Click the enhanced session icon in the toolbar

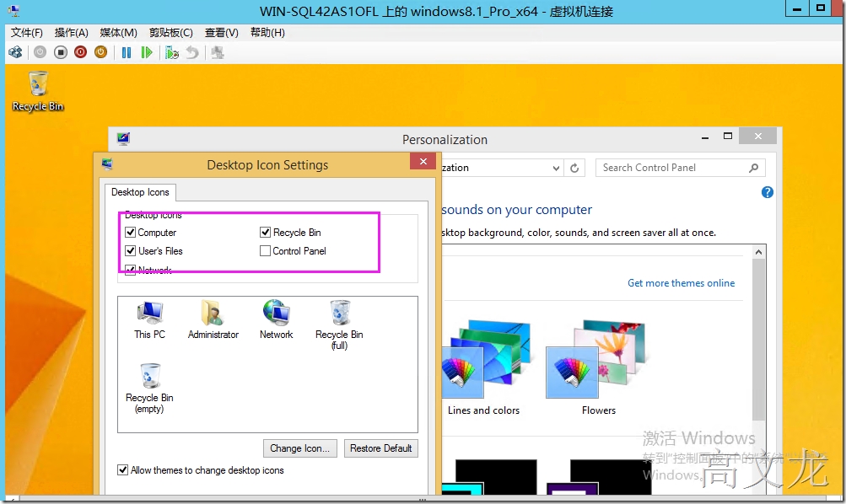tap(218, 52)
